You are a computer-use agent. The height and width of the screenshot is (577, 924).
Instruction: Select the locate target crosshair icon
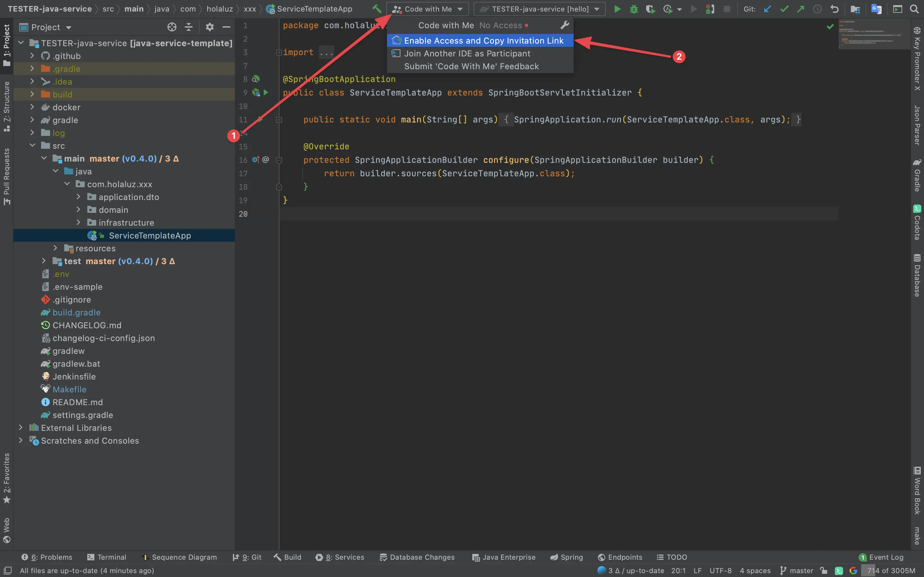[x=172, y=27]
